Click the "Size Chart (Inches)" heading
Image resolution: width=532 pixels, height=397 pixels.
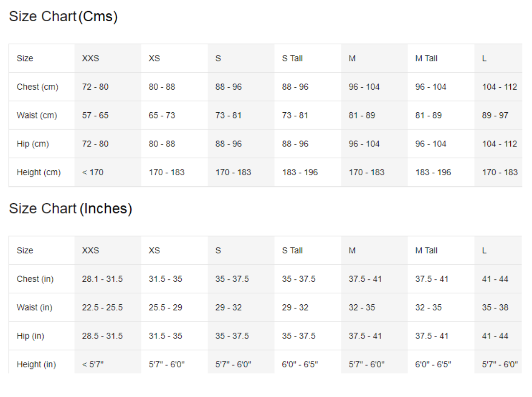click(70, 208)
